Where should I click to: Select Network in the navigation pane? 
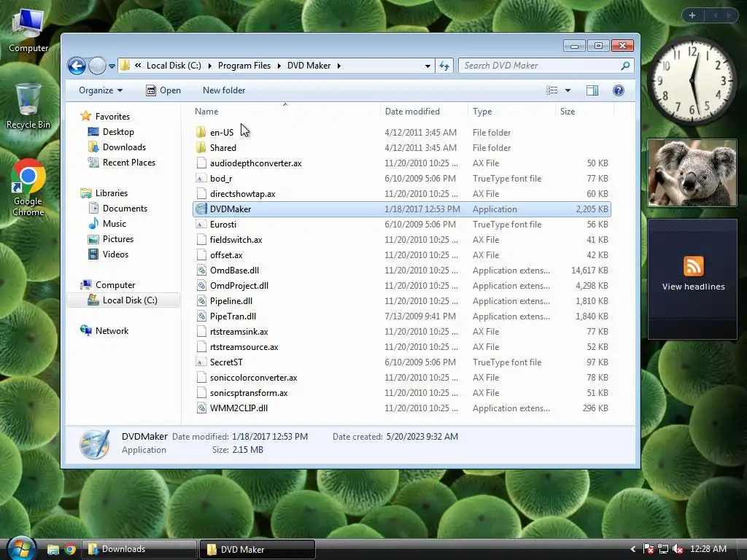[112, 331]
